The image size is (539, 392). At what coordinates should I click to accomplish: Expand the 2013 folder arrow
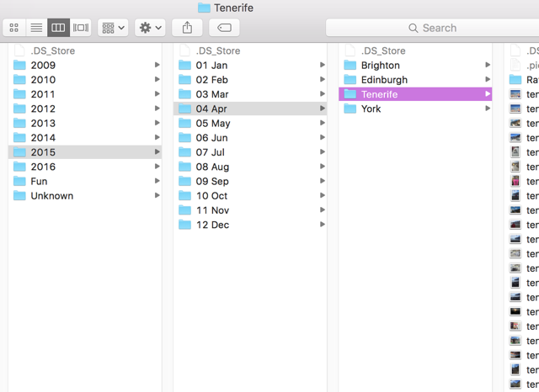(x=157, y=123)
